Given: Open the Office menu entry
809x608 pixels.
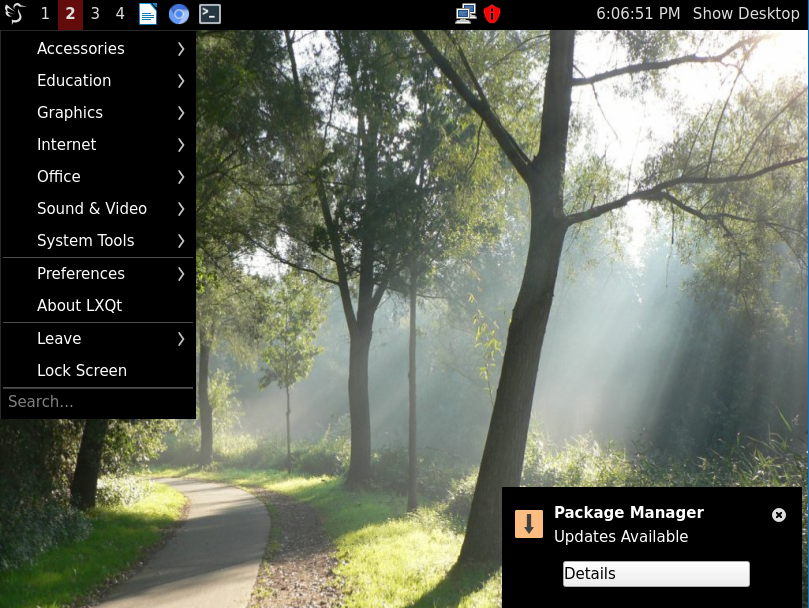Looking at the screenshot, I should point(98,177).
